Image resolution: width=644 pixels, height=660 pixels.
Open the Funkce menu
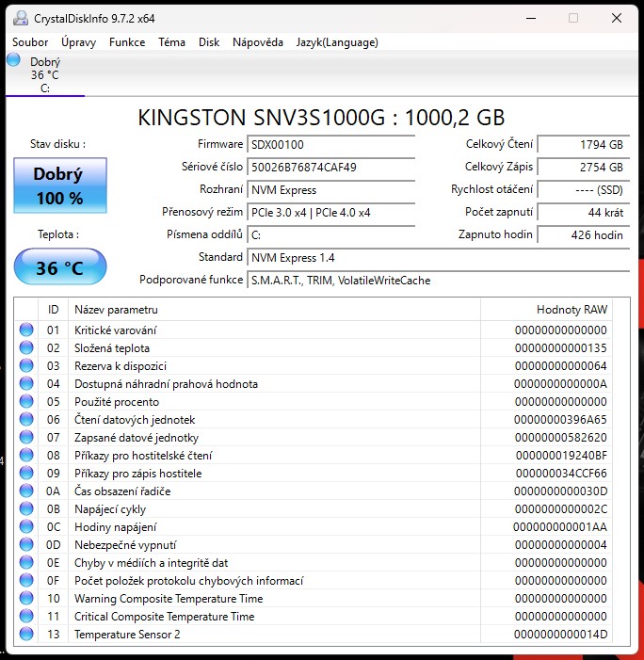pyautogui.click(x=127, y=42)
